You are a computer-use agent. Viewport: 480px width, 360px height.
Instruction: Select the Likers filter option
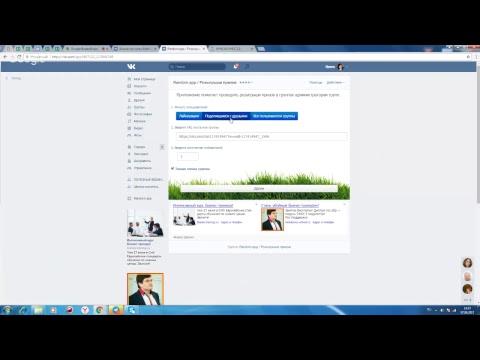(189, 116)
